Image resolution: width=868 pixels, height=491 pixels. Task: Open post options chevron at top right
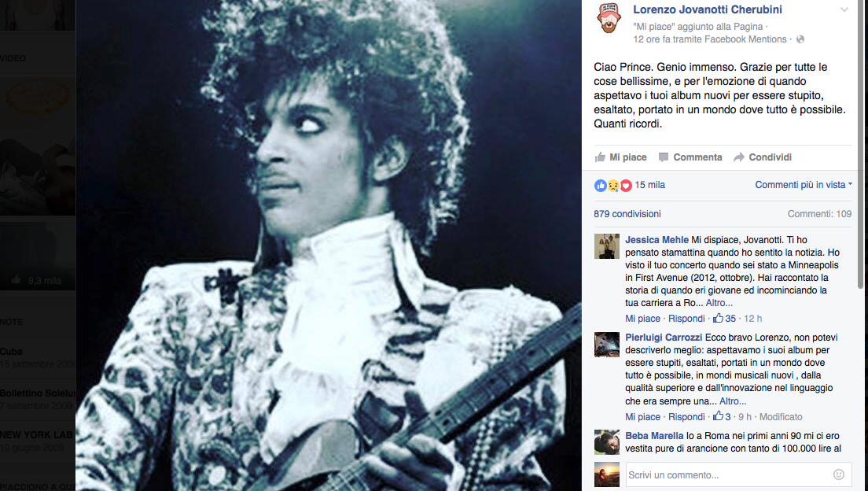844,9
